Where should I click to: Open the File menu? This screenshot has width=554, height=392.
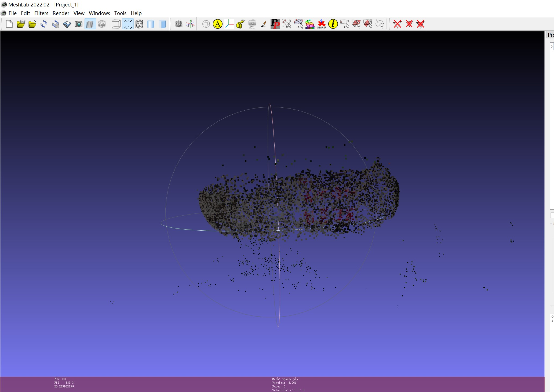pyautogui.click(x=13, y=13)
